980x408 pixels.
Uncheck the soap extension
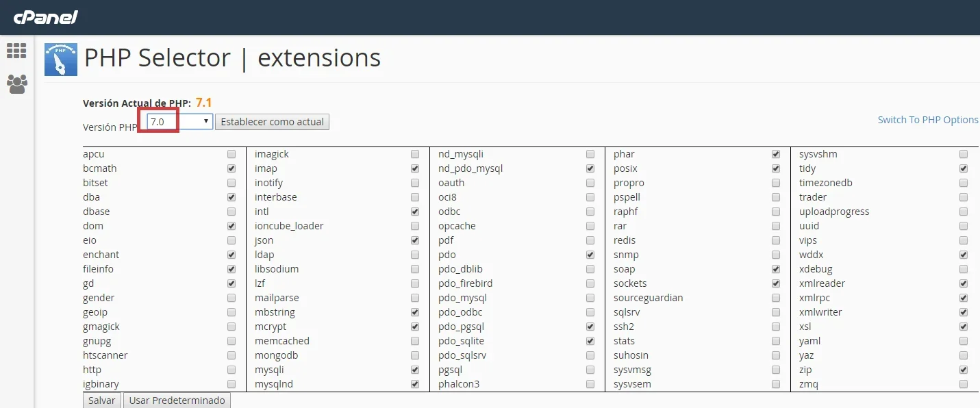pos(775,269)
